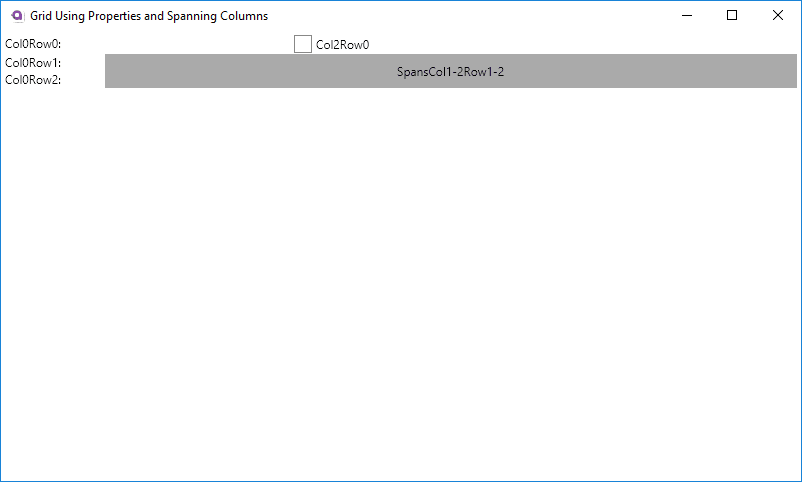
Task: Click the bottom border of the window
Action: coord(400,480)
